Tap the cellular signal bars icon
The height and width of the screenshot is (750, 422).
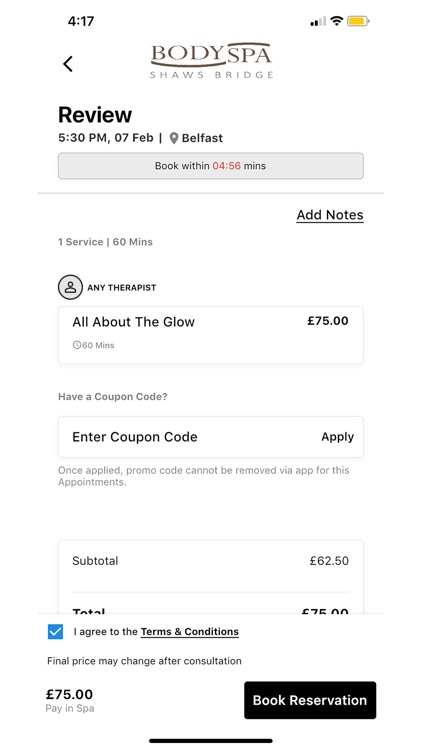(318, 22)
